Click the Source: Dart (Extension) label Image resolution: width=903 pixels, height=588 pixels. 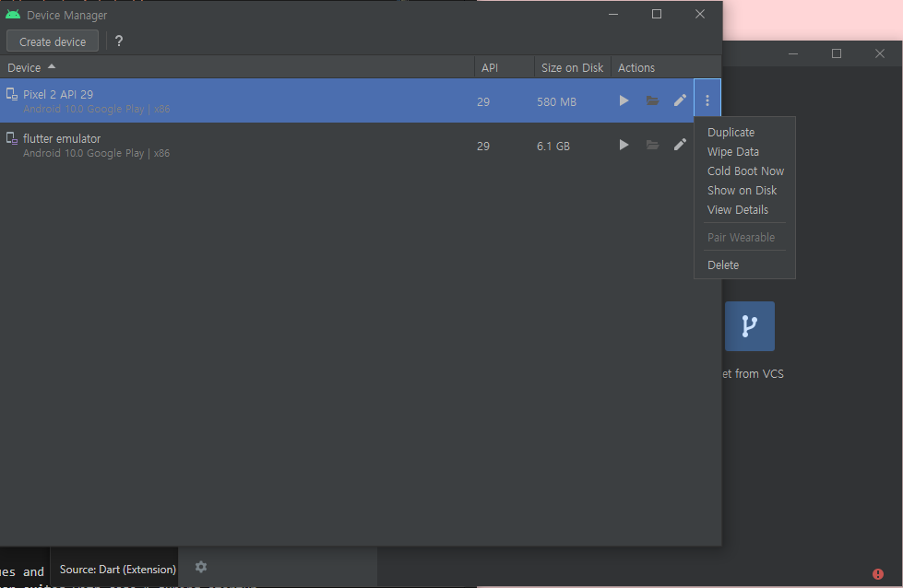[x=117, y=570]
